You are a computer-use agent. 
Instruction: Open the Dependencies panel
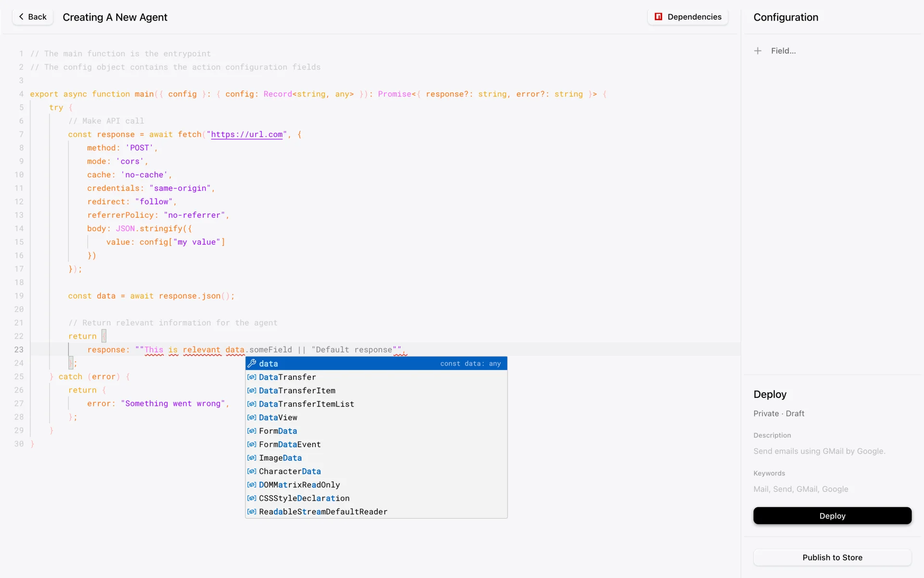point(688,17)
